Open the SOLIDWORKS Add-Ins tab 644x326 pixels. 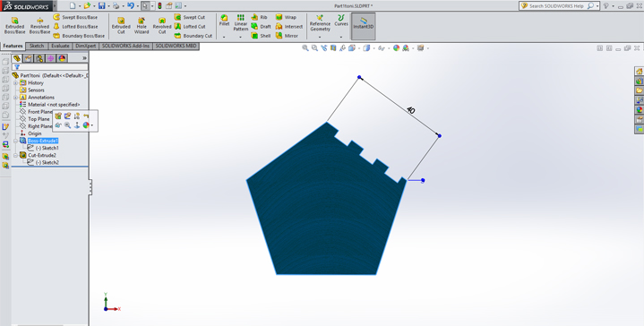point(125,46)
